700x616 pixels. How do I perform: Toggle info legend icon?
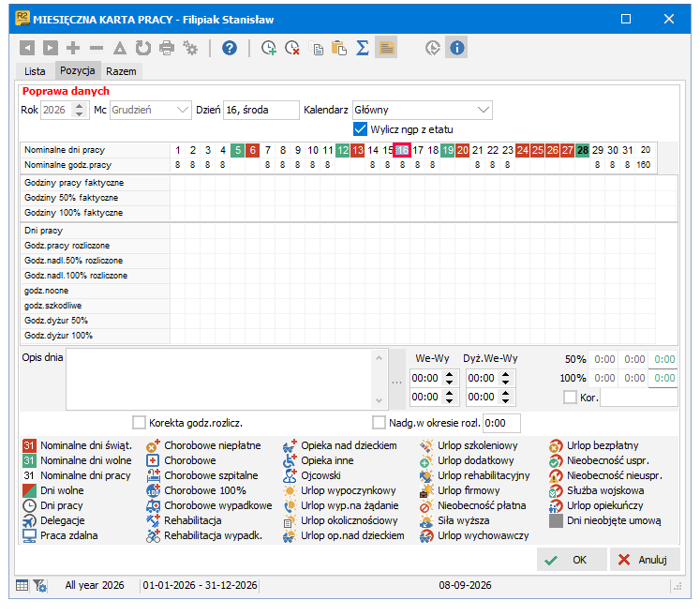coord(456,48)
